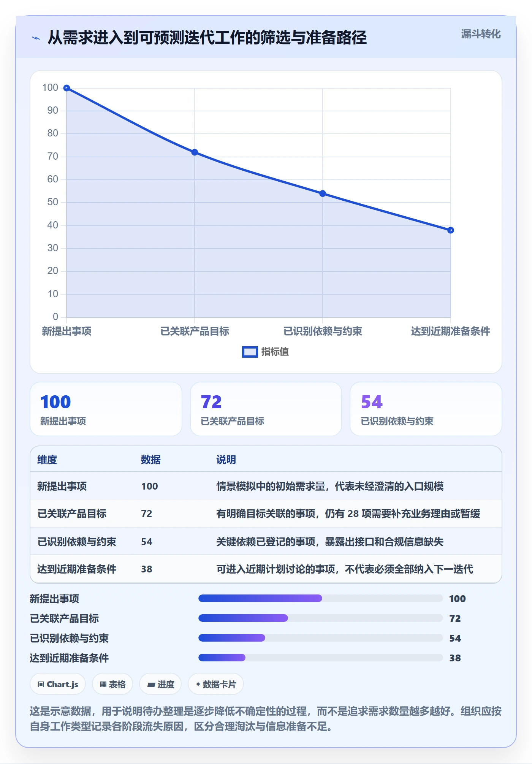
Task: Open the 54 已识别依赖与约束 data card
Action: point(426,409)
